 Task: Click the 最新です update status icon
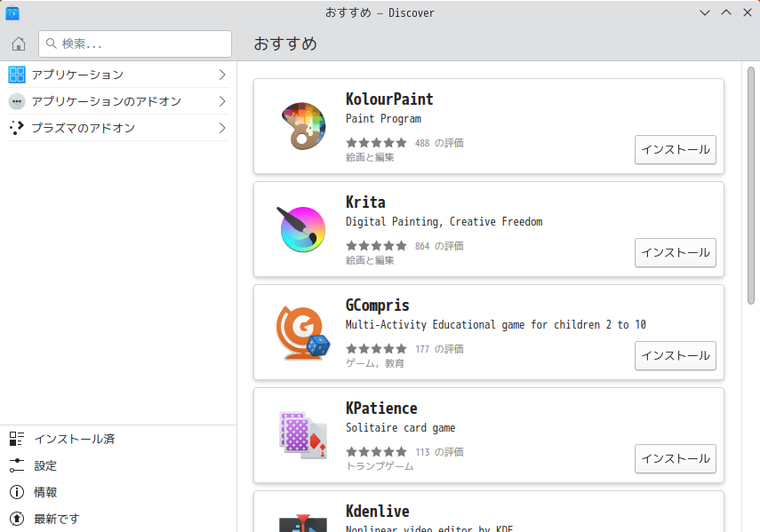[x=18, y=518]
